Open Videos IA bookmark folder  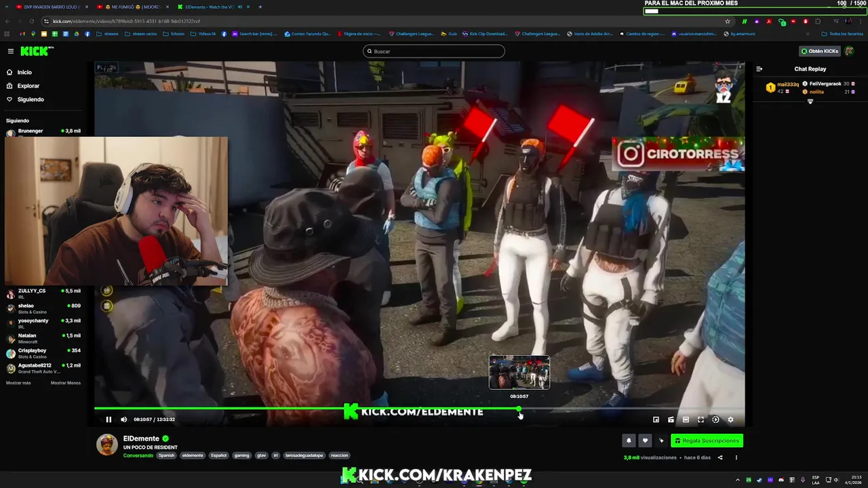pyautogui.click(x=203, y=34)
